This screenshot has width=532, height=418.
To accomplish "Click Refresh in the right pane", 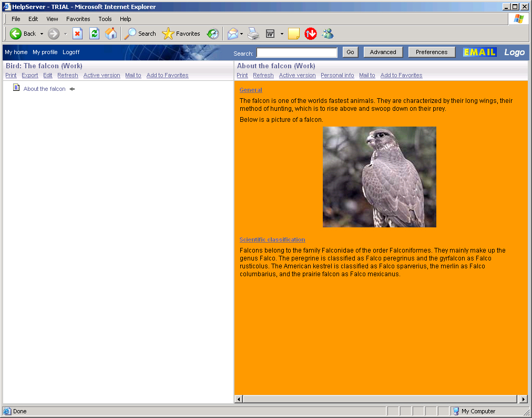I will [263, 75].
